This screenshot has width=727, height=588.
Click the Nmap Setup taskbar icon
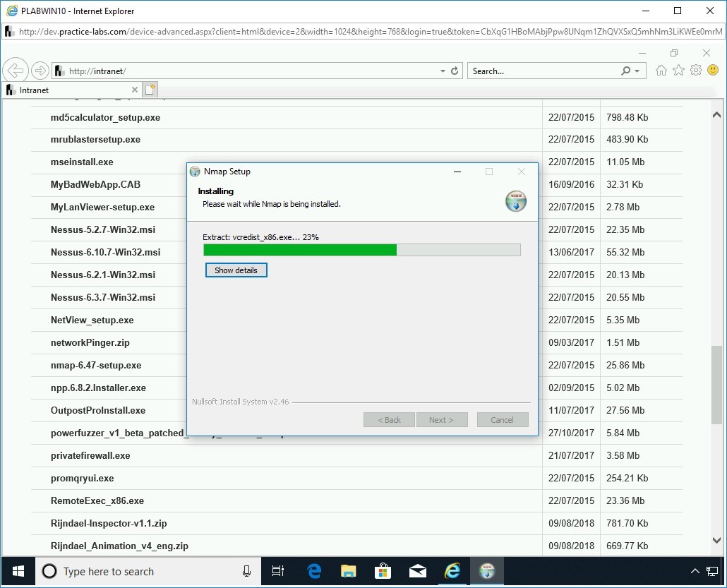click(x=487, y=571)
